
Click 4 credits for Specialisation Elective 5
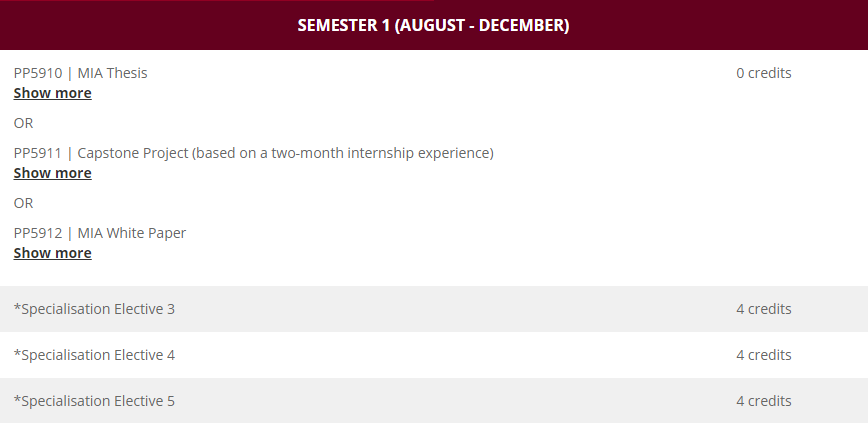[763, 401]
